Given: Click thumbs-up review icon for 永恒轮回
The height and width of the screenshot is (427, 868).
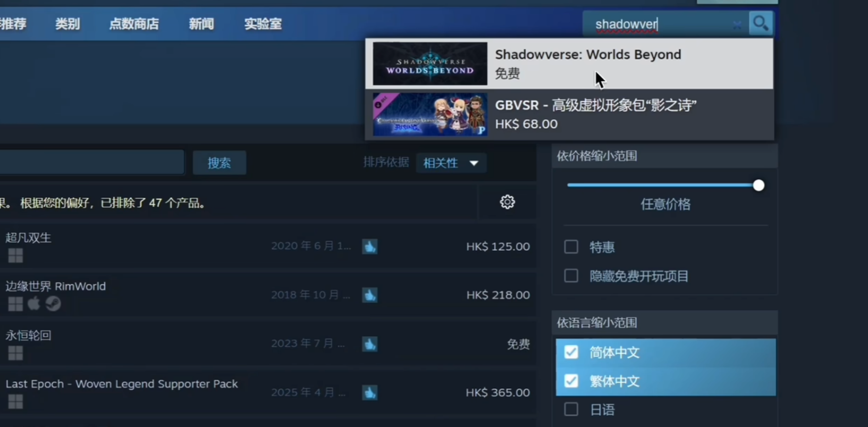Looking at the screenshot, I should point(369,344).
